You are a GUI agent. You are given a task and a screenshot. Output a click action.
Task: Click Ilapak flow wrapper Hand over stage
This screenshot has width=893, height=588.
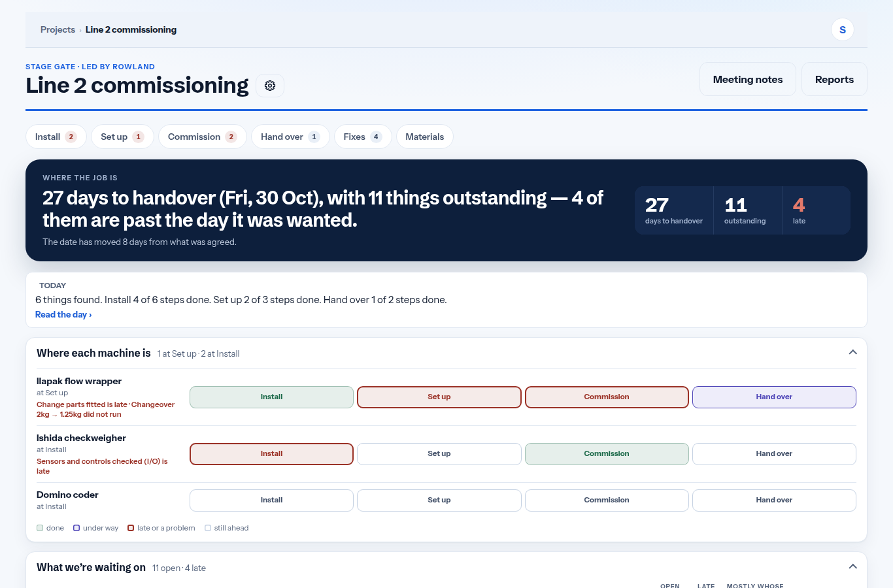tap(774, 397)
